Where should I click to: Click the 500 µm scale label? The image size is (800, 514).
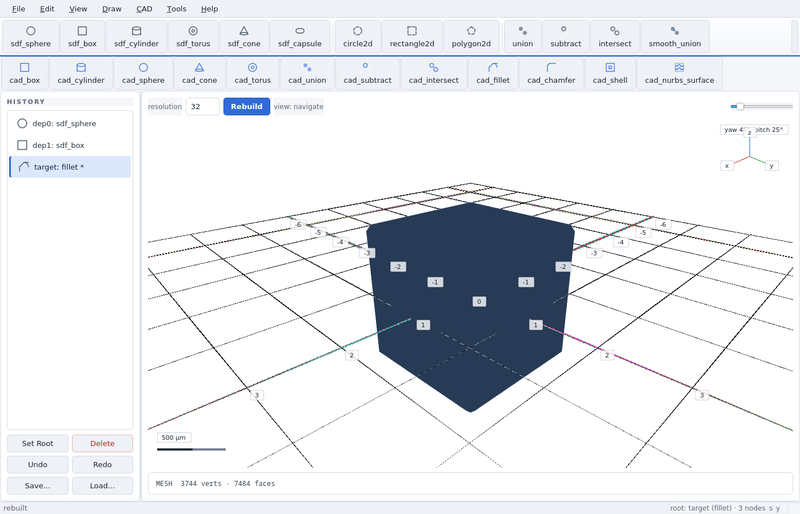(174, 437)
